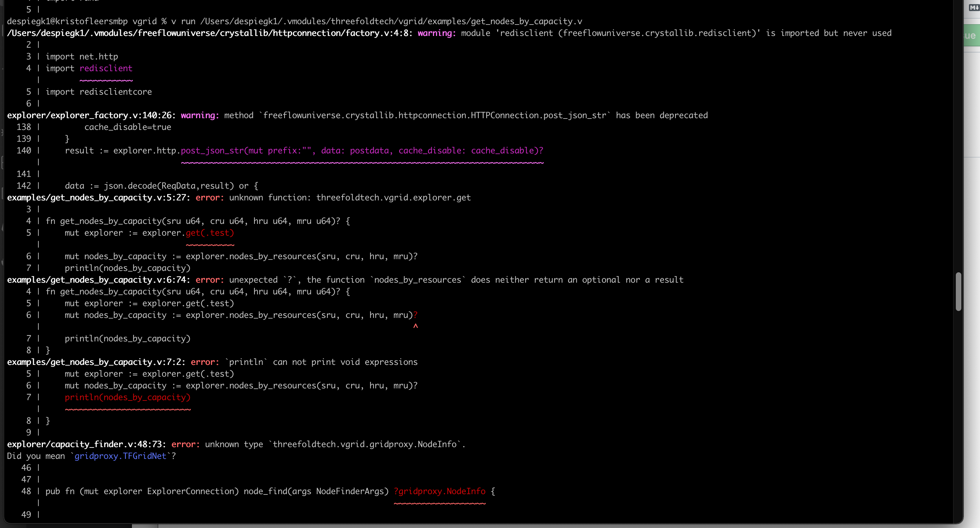This screenshot has width=980, height=528.
Task: Click 'does neither return an optional nor a result'
Action: pos(577,280)
